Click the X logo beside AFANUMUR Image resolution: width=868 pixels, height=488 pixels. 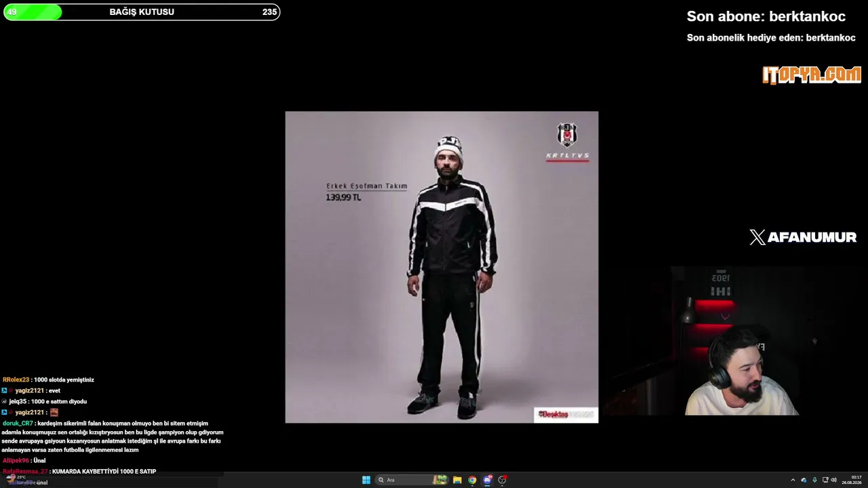pos(757,237)
